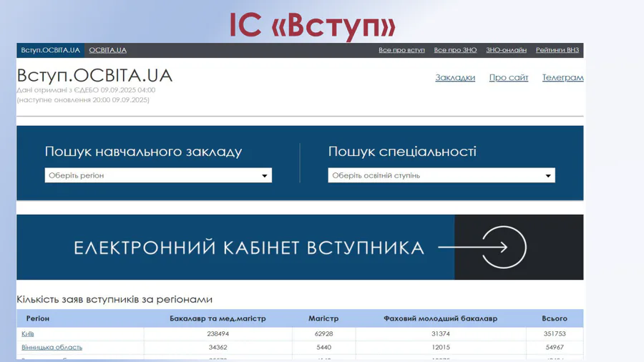The width and height of the screenshot is (644, 362).
Task: Open the 'ЗНО-онлайн' link
Action: click(506, 50)
